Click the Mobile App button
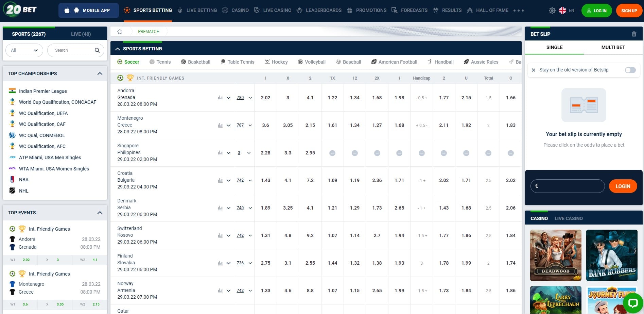This screenshot has width=644, height=314. [x=88, y=11]
